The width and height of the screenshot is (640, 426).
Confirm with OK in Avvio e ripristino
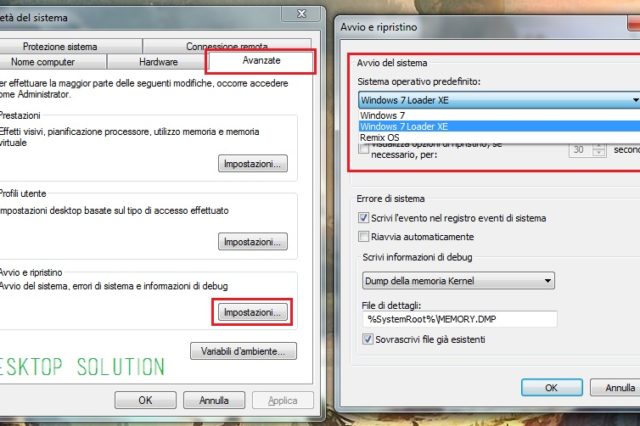pos(552,388)
